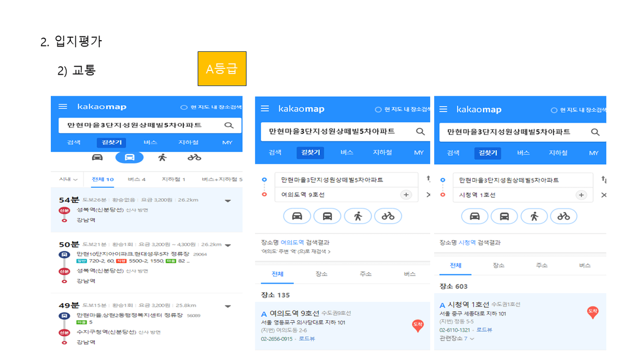The image size is (644, 362).
Task: Choose bus route button under 여의도역 9호선 field
Action: tap(327, 216)
